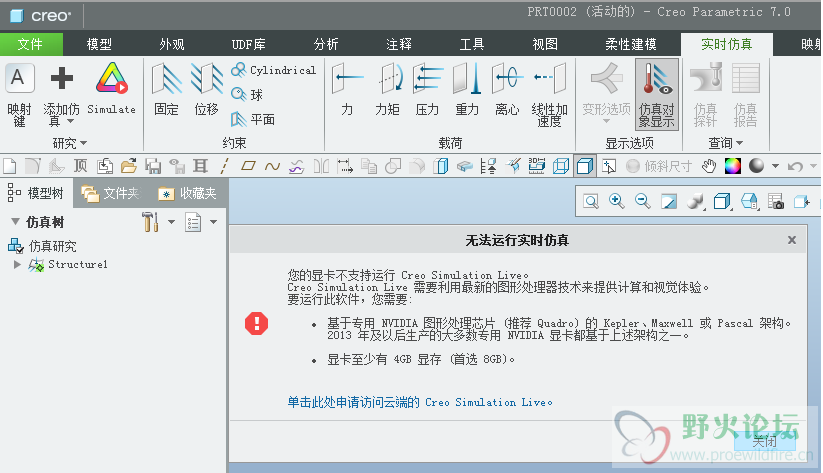
Task: Switch to the 柔性建模 tab
Action: pos(630,44)
